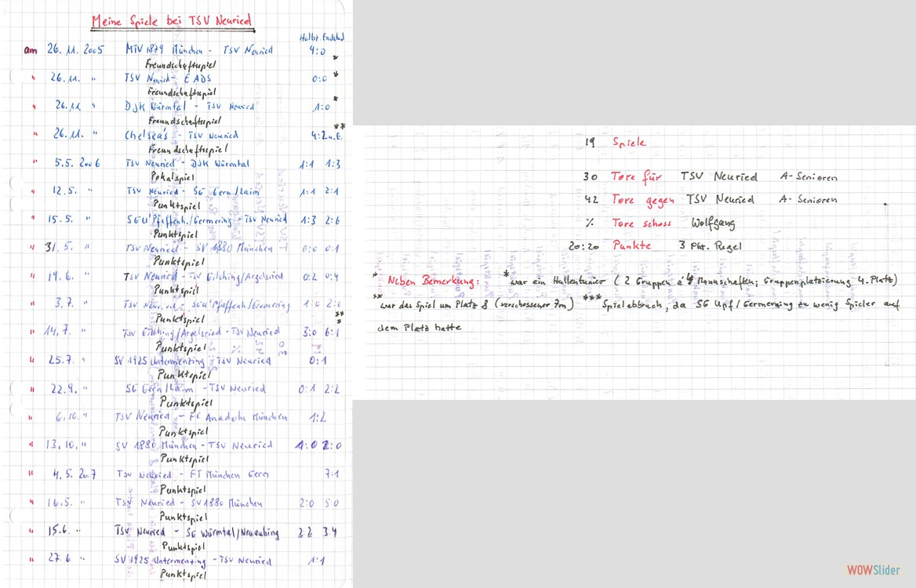Click the red 'Neben Bemerkung:' heading

(433, 281)
